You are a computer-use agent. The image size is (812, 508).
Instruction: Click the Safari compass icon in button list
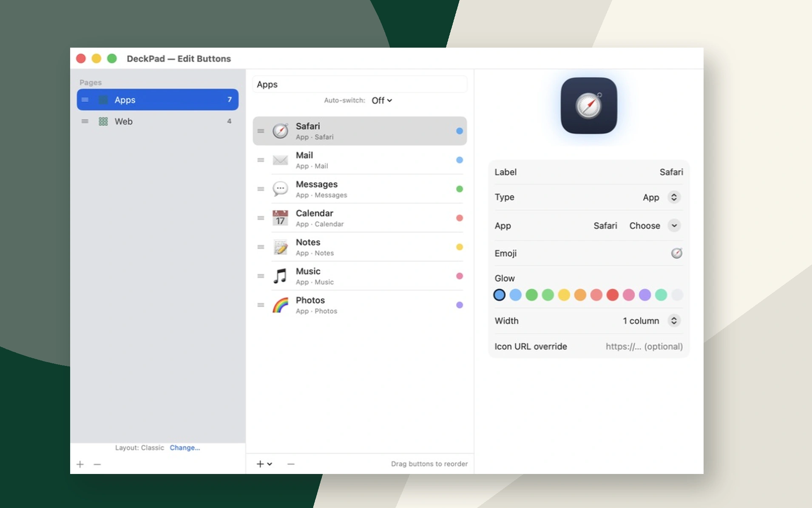point(280,131)
